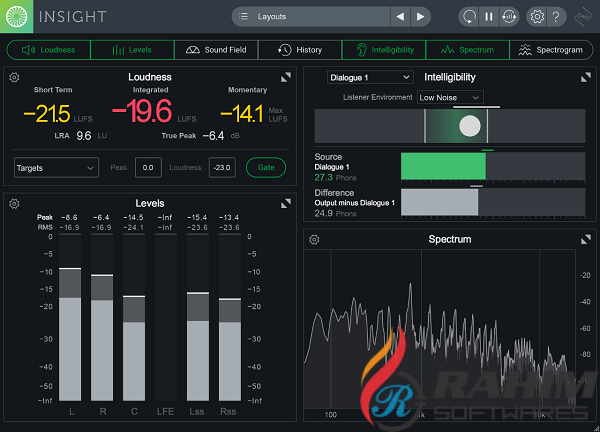The height and width of the screenshot is (432, 600).
Task: Click the green Source Dialogue 1 level bar
Action: 443,166
